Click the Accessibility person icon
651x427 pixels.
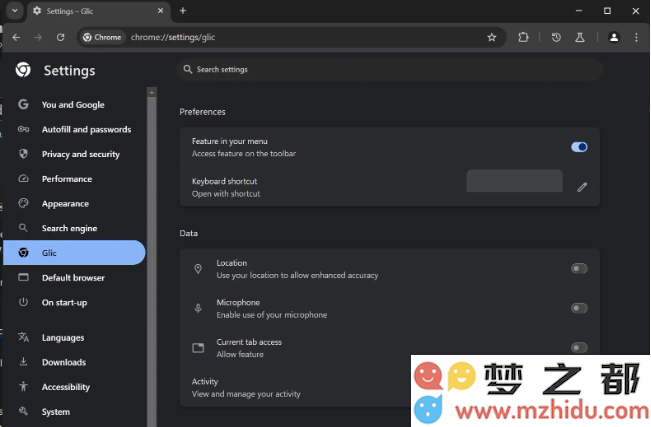23,386
